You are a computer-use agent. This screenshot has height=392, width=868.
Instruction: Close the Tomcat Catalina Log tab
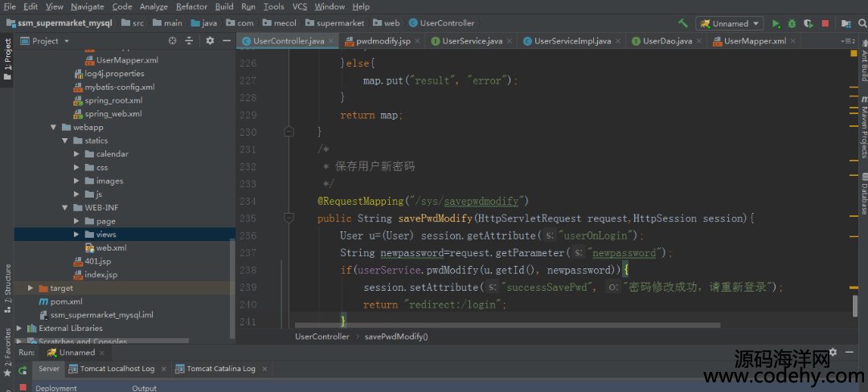(264, 369)
